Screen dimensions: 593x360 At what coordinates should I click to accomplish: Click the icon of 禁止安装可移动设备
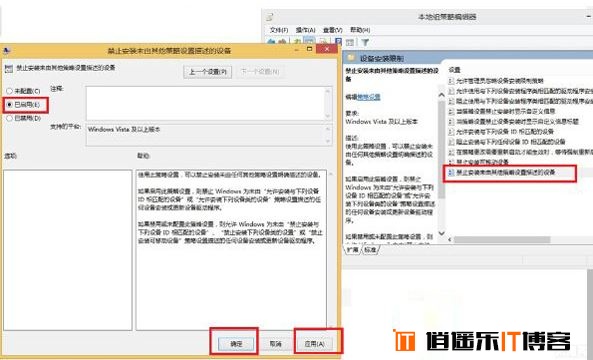click(451, 162)
